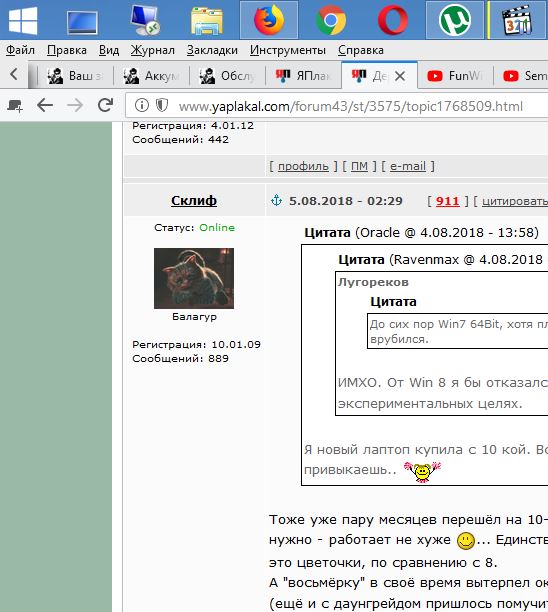Viewport: 548px width, 612px height.
Task: Click the 'Online' status text
Action: point(217,228)
